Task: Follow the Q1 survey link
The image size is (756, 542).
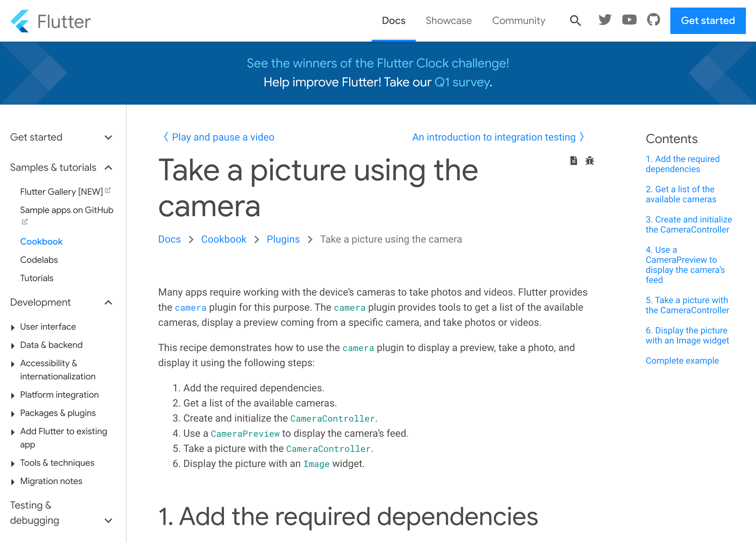Action: pyautogui.click(x=462, y=82)
